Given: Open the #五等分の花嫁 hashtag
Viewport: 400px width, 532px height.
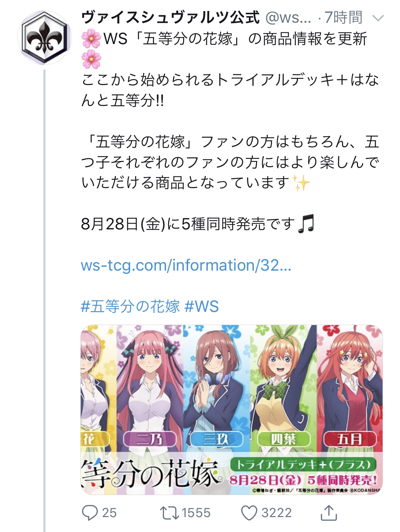Looking at the screenshot, I should click(x=130, y=306).
